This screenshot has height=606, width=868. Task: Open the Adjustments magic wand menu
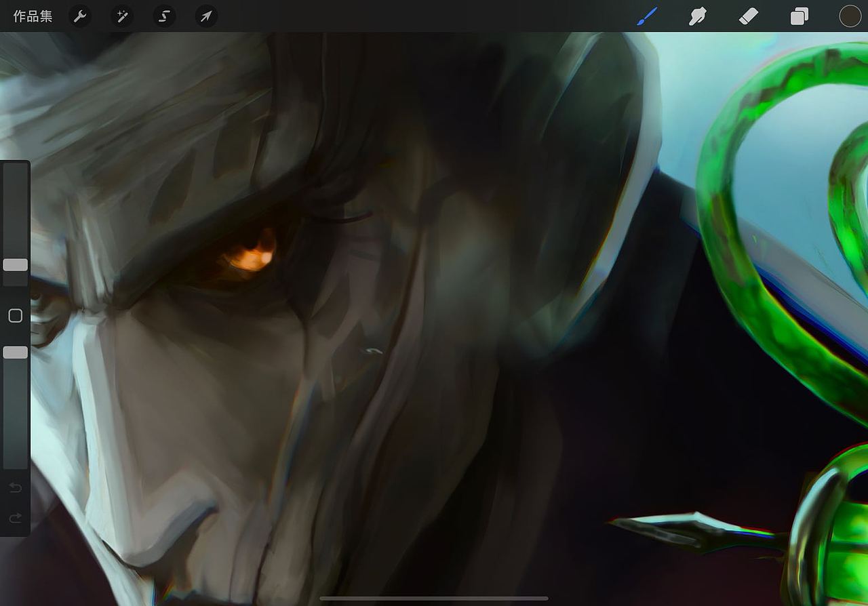pyautogui.click(x=122, y=16)
